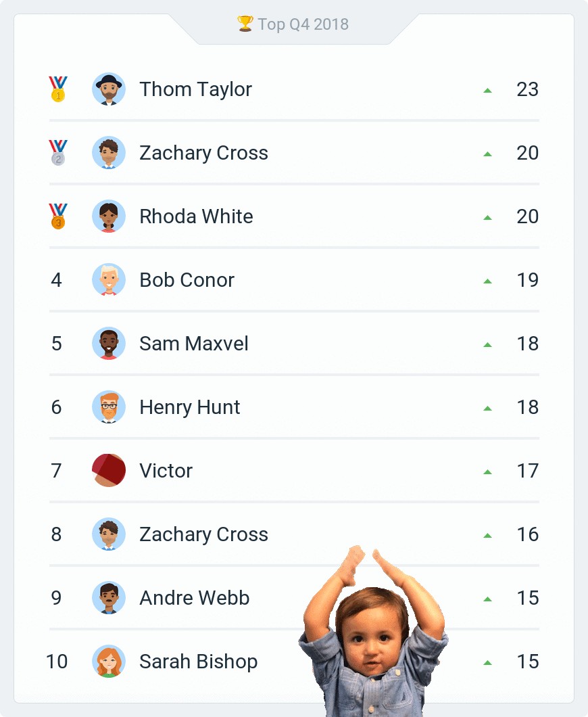
Task: Select Bob Conor's avatar picture
Action: point(109,280)
